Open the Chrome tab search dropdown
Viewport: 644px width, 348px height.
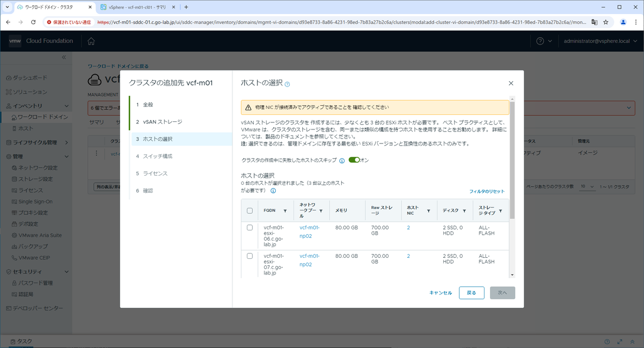[6, 7]
